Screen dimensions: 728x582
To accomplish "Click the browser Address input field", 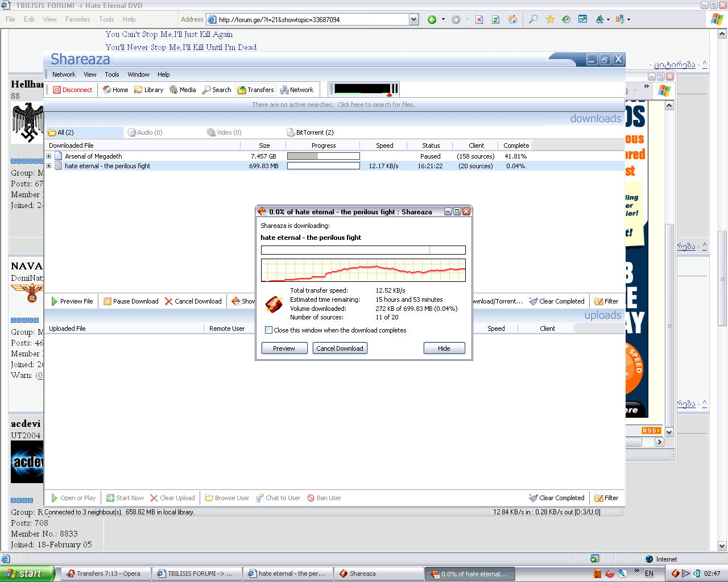I will (x=313, y=19).
